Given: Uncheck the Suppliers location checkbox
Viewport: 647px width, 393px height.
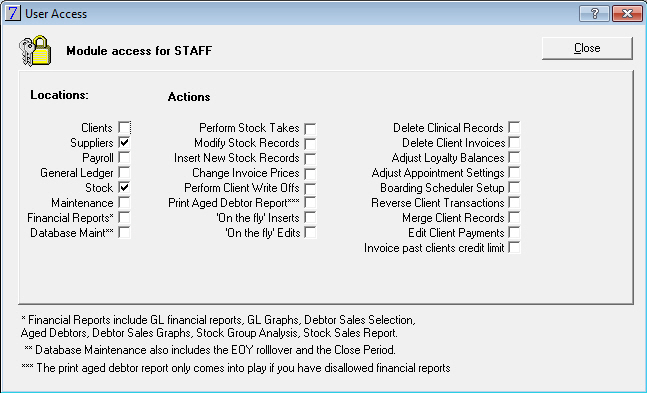Looking at the screenshot, I should tap(124, 142).
